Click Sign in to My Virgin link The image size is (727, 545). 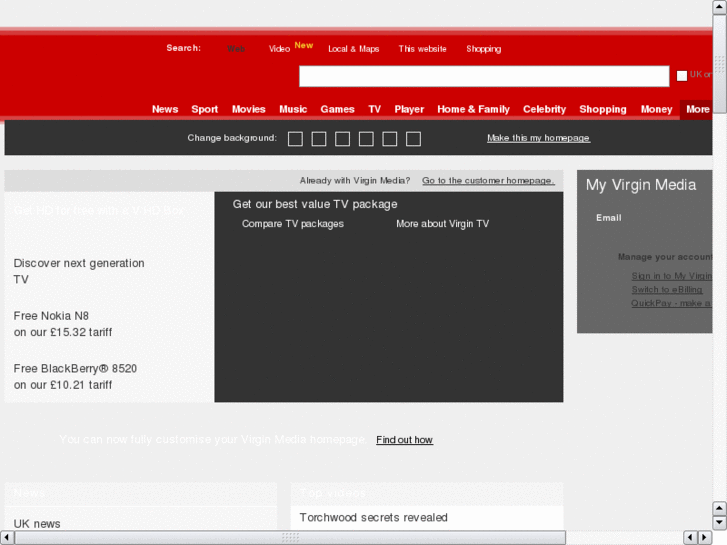[x=672, y=276]
